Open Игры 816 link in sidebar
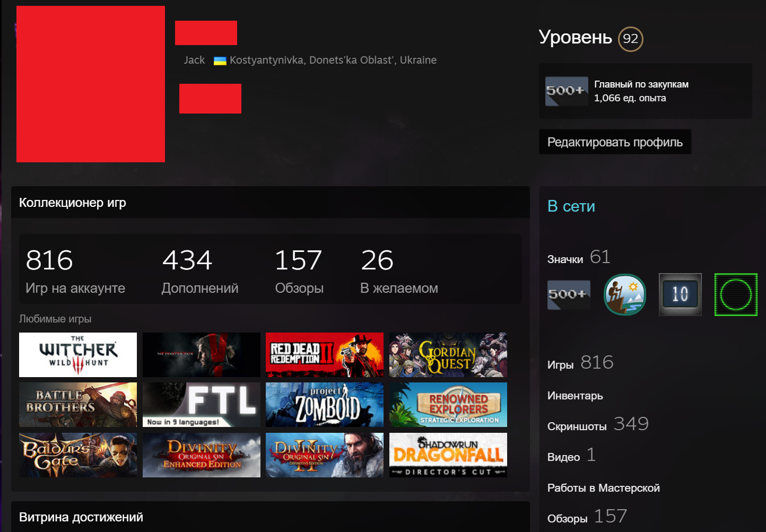The width and height of the screenshot is (766, 532). click(580, 363)
